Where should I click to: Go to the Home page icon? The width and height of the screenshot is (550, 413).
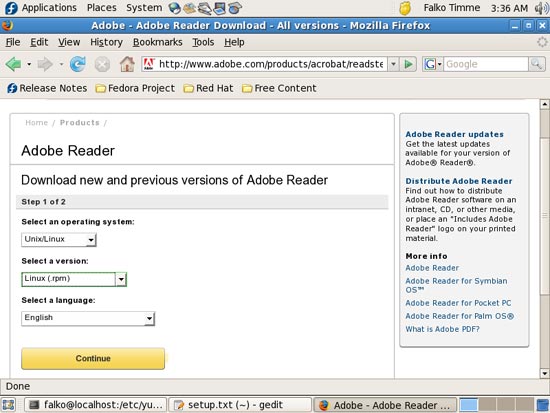[127, 64]
